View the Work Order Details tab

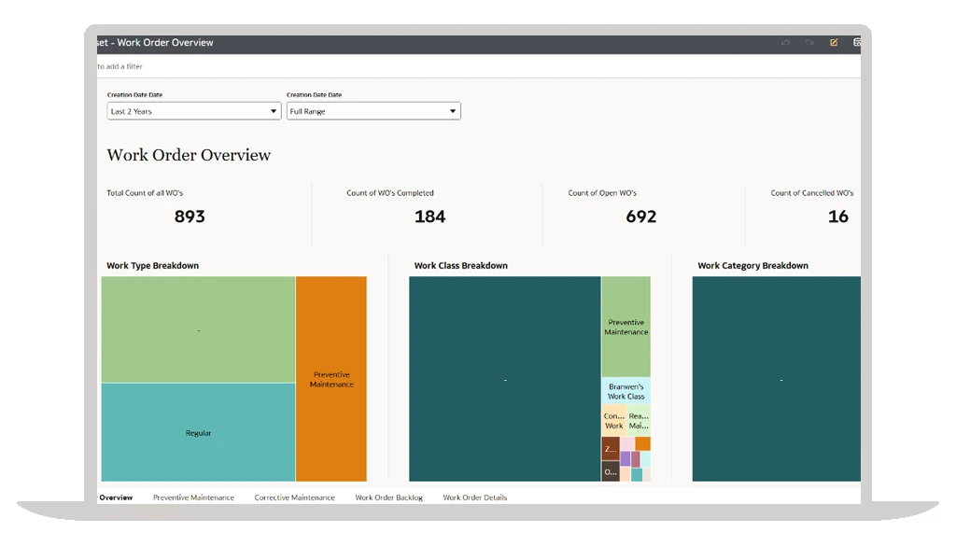coord(475,497)
